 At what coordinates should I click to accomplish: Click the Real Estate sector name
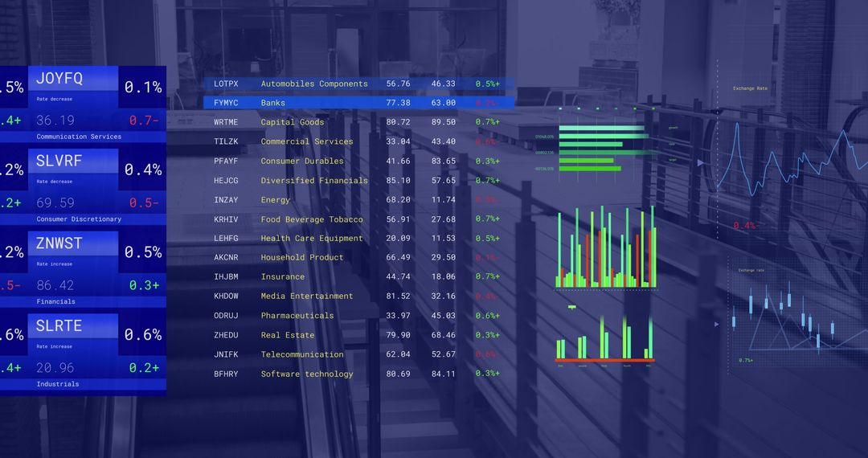pos(287,335)
